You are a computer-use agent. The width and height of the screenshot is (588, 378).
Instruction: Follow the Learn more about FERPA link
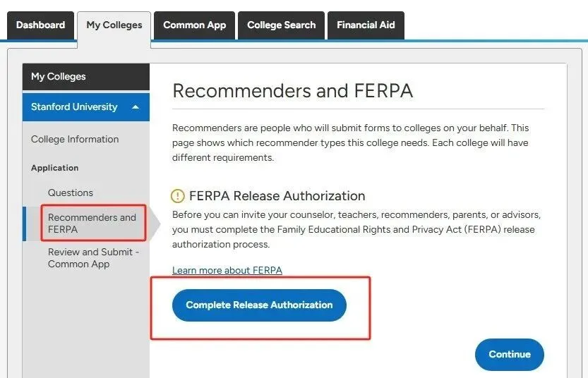(x=227, y=271)
